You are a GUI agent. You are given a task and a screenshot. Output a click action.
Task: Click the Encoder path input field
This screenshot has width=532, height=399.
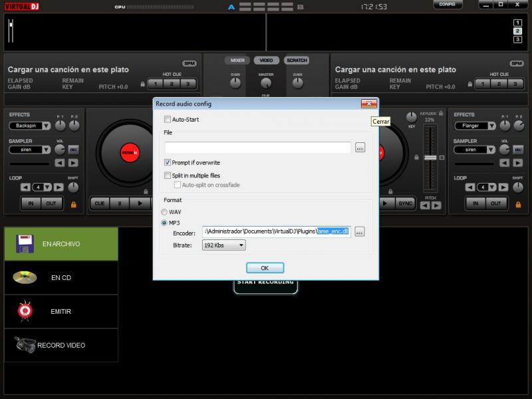(277, 231)
